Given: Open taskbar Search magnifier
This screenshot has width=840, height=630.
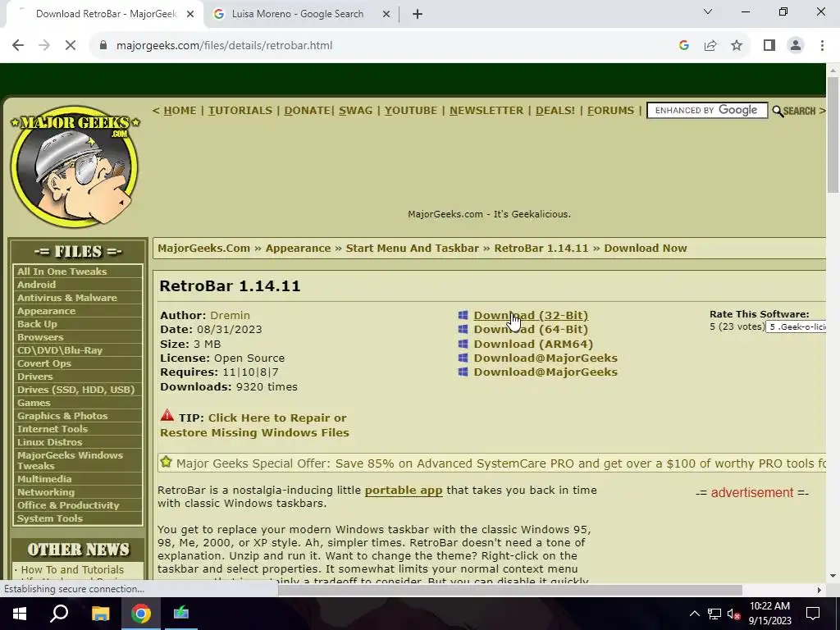Looking at the screenshot, I should 59,614.
